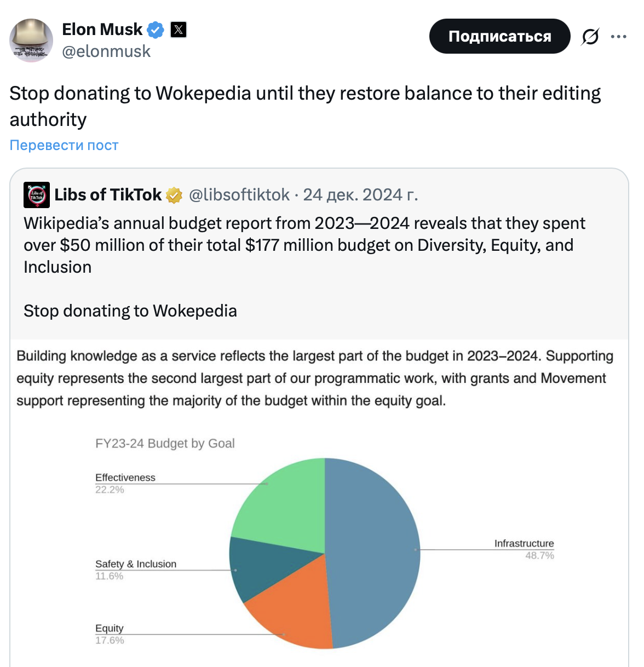
Task: Click the Libs of TikTok avatar
Action: click(37, 195)
